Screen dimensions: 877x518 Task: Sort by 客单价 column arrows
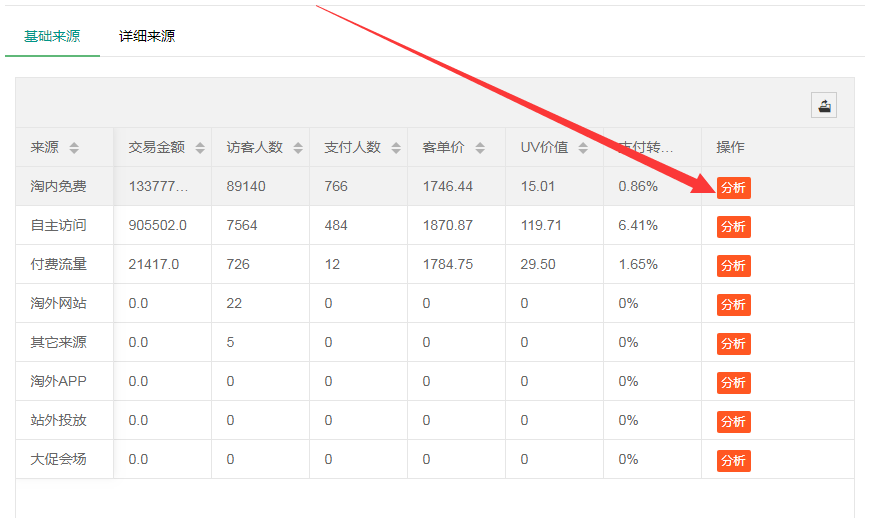tap(480, 148)
